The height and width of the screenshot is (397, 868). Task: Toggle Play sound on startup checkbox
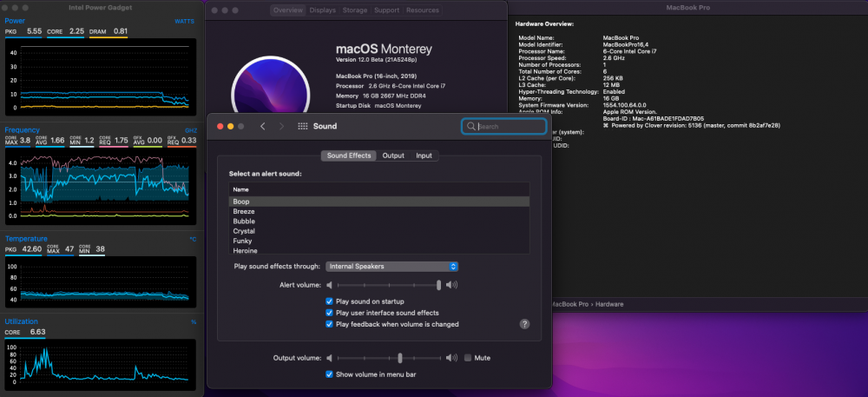(329, 301)
